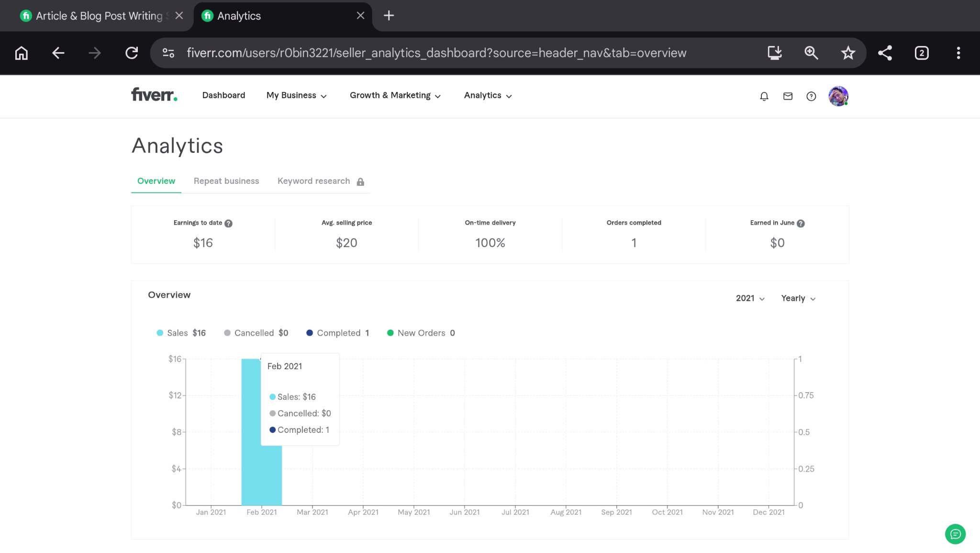The width and height of the screenshot is (980, 553).
Task: Click the Feb 2021 tooltip title
Action: click(285, 366)
